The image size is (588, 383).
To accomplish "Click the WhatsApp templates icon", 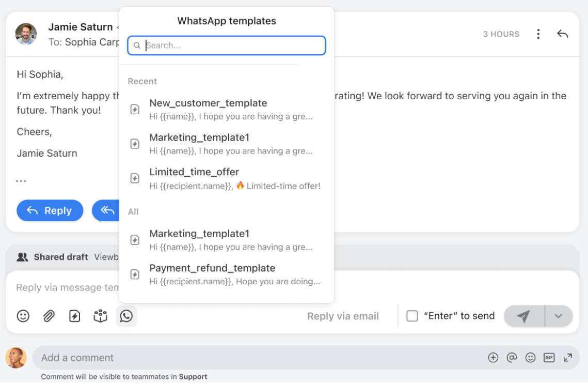I will [x=126, y=316].
